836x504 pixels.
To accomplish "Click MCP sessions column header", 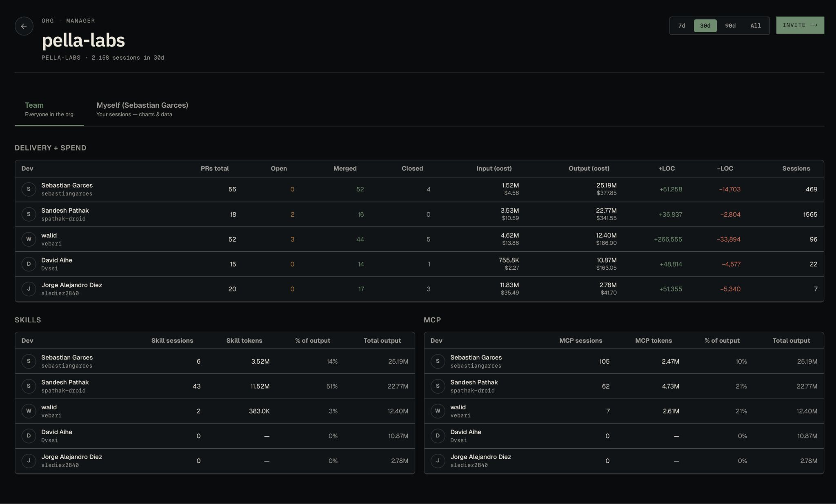I will tap(580, 341).
